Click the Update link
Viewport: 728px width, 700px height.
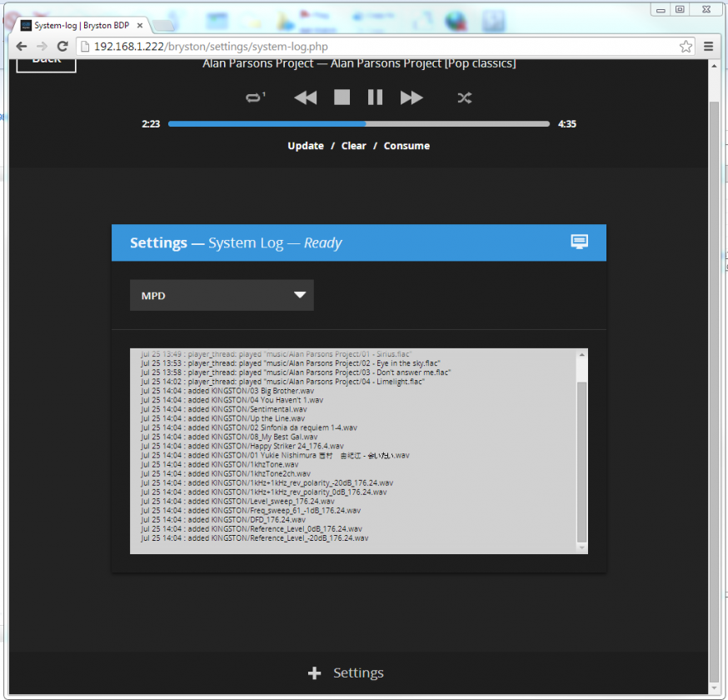306,146
